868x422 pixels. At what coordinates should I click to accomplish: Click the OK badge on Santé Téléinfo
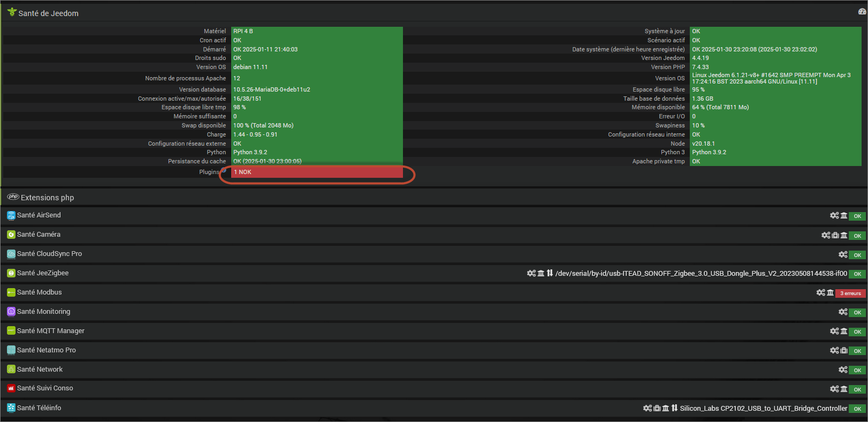857,409
